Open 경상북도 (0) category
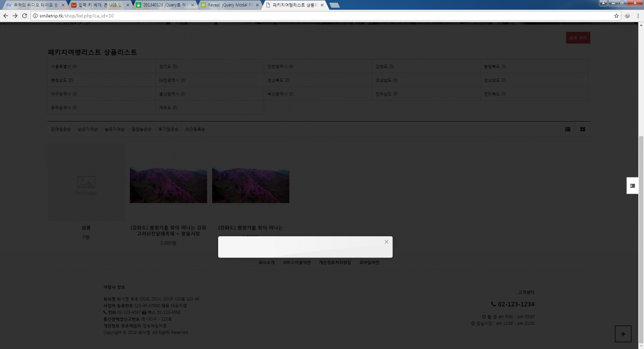Screen dimensions: 644x349 (x=279, y=80)
